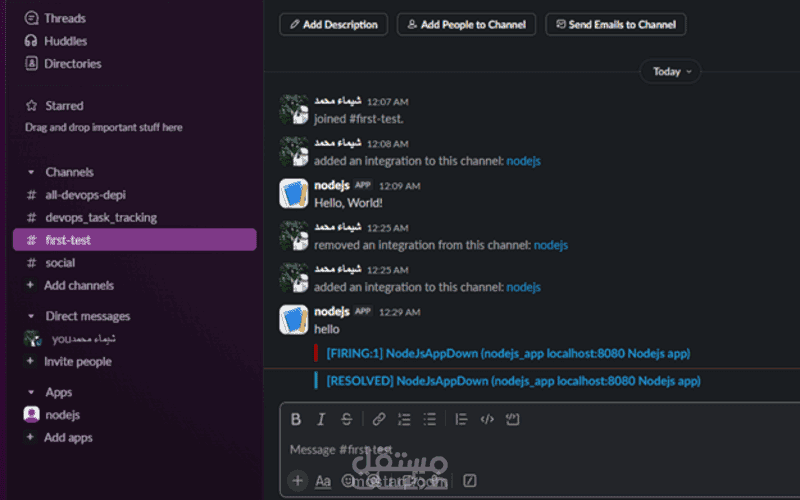Open nodejs link in second added integration message
This screenshot has height=500, width=800.
[523, 287]
